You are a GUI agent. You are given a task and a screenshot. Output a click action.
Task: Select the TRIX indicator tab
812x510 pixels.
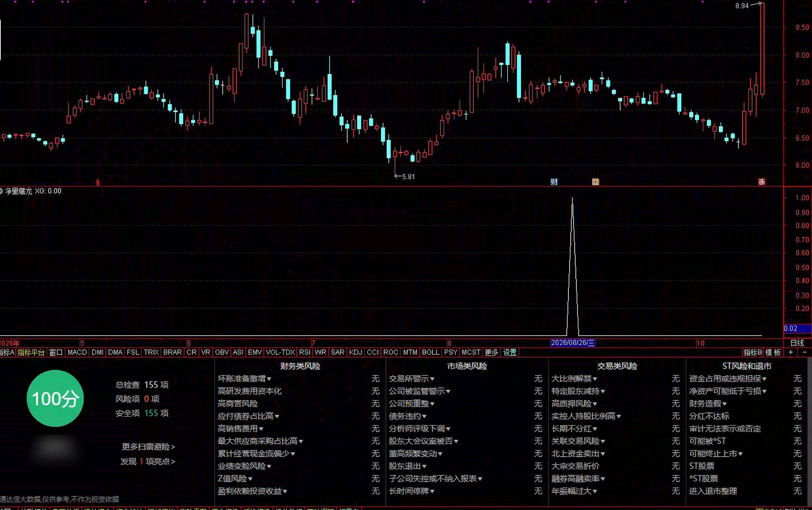151,352
